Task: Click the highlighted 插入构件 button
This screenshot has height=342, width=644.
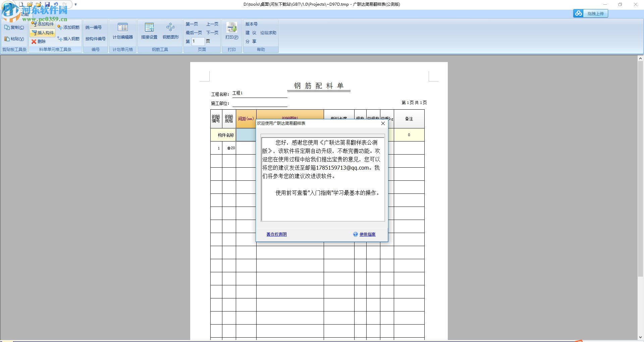Action: click(x=43, y=33)
